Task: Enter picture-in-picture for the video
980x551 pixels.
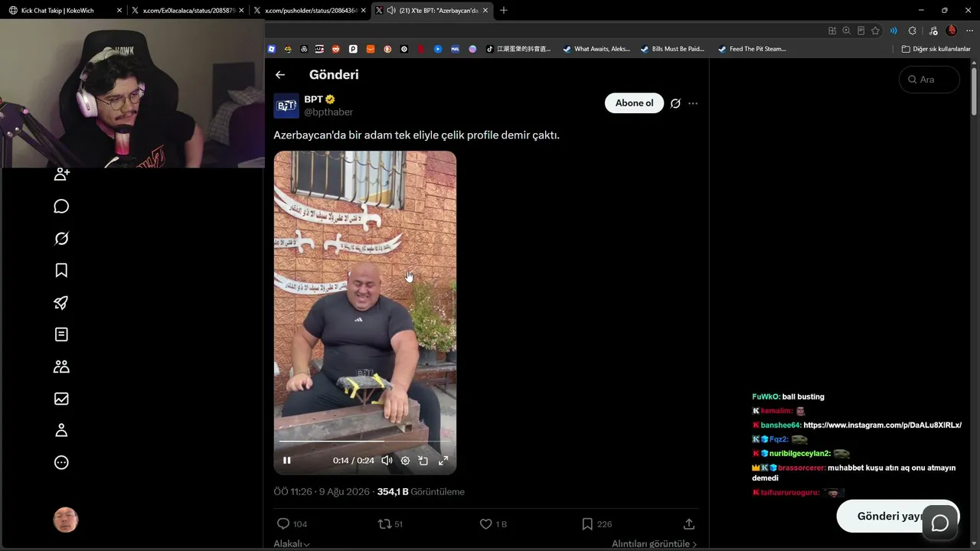Action: pyautogui.click(x=423, y=461)
